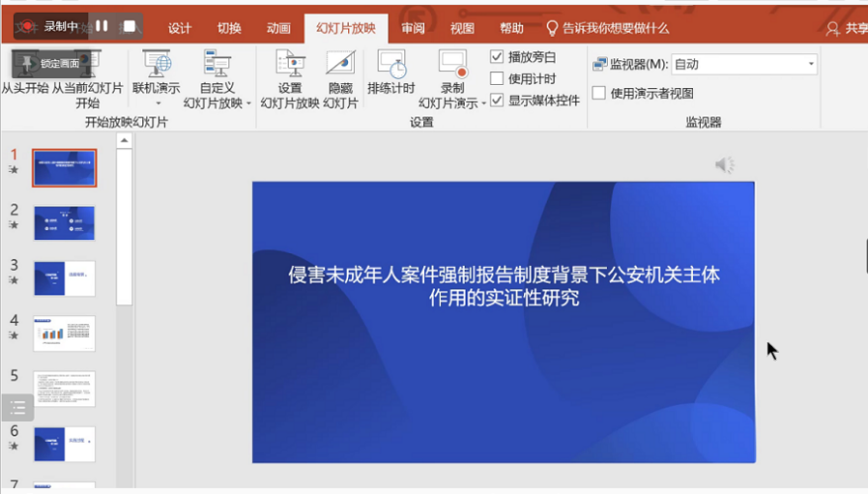Enable 使用演示者视图 presenter view checkbox
This screenshot has width=868, height=494.
tap(599, 93)
